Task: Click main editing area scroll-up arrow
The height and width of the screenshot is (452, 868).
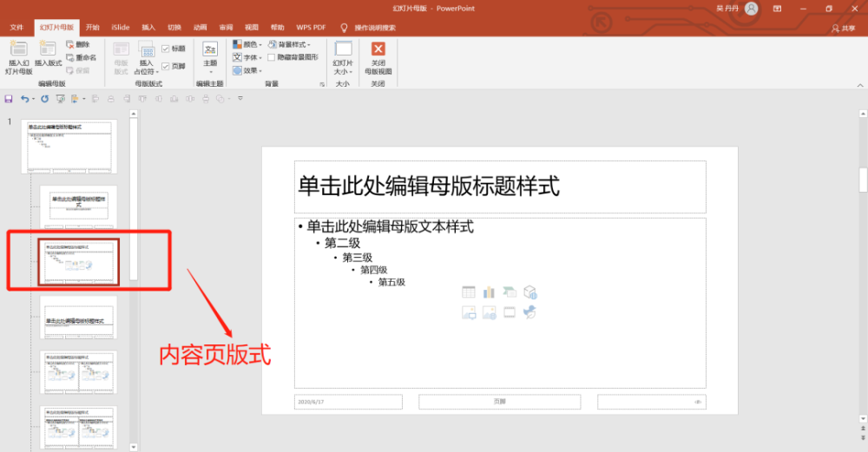Action: 863,114
